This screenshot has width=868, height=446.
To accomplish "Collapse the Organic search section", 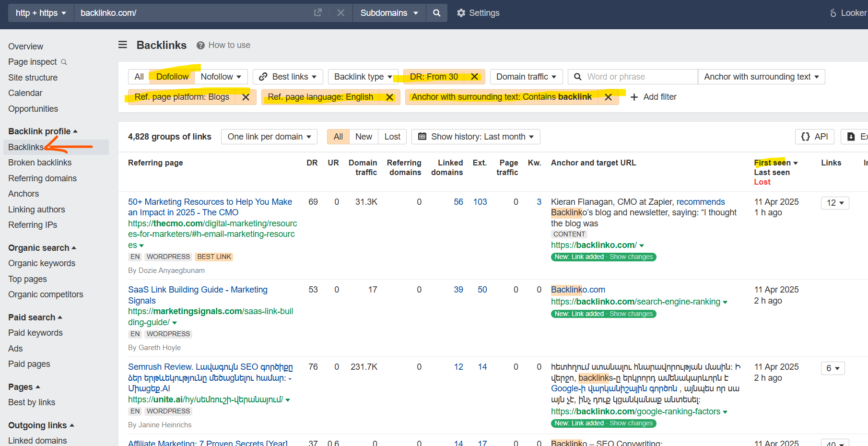I will [x=42, y=248].
